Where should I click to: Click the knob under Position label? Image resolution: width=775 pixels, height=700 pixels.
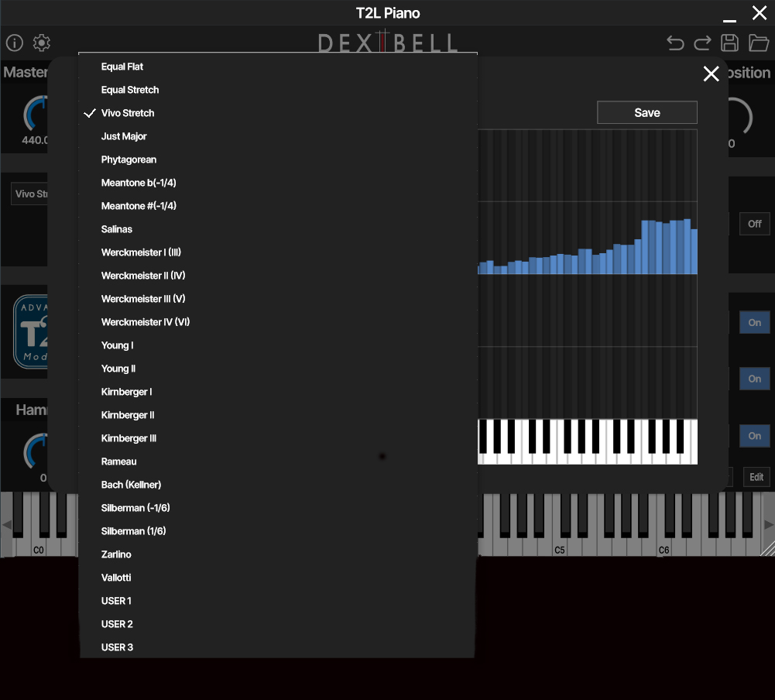(x=740, y=118)
